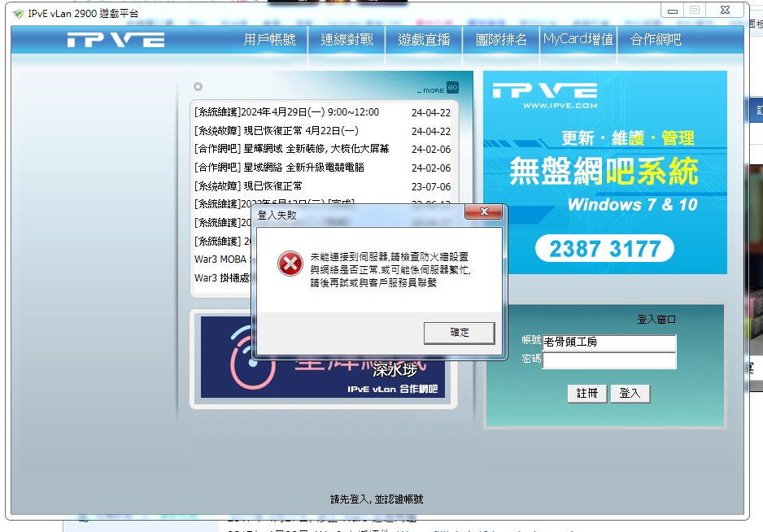Click the GO icon next to MORE

[x=452, y=88]
